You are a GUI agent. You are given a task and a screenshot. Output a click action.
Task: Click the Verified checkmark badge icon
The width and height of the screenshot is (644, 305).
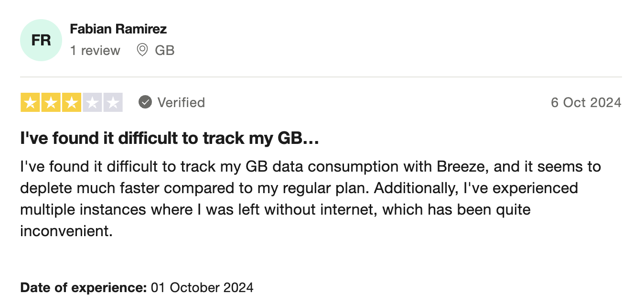tap(145, 102)
